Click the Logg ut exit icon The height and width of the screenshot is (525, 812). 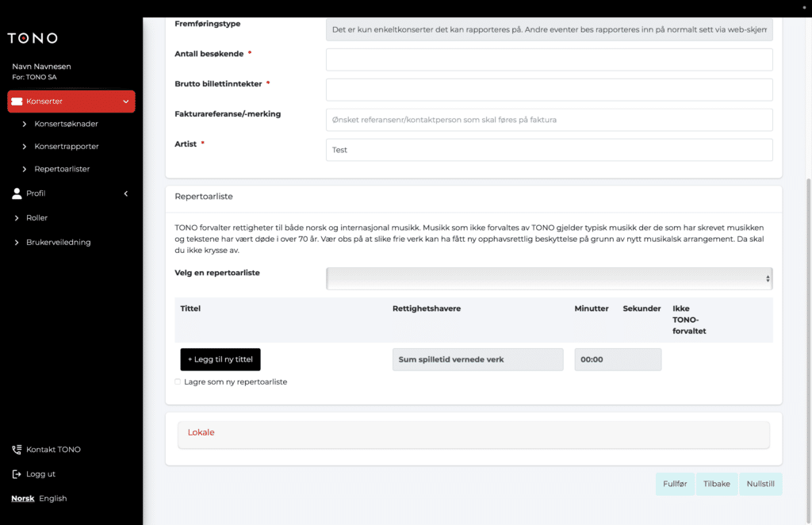pyautogui.click(x=17, y=473)
